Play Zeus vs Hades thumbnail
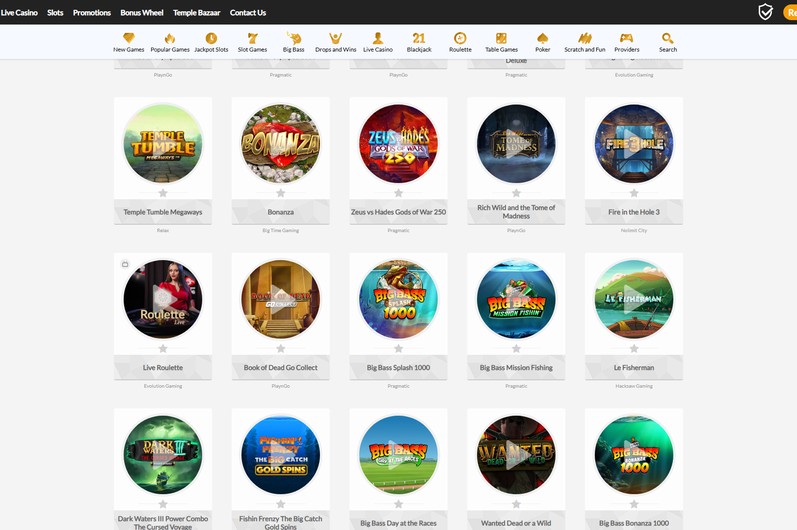 pos(398,144)
